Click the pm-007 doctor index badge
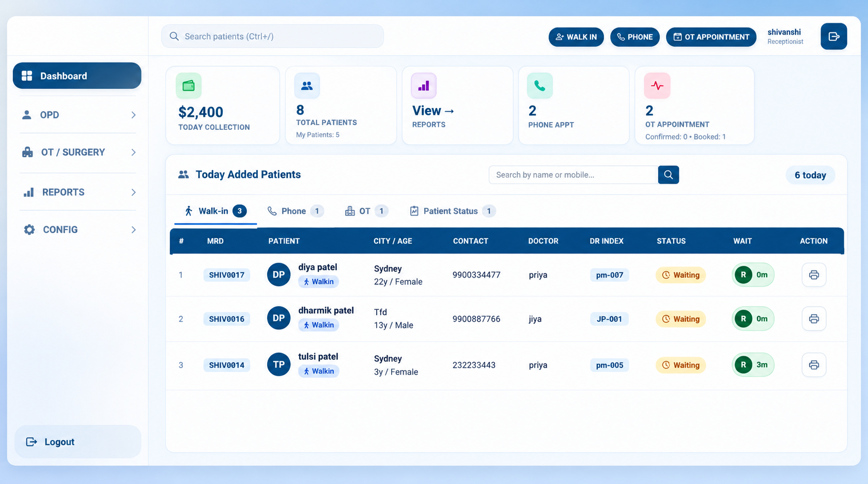Screen dimensions: 868x484 pyautogui.click(x=610, y=275)
